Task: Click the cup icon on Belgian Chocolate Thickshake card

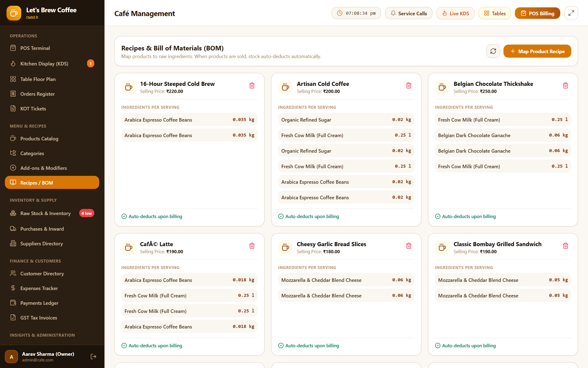Action: tap(442, 87)
